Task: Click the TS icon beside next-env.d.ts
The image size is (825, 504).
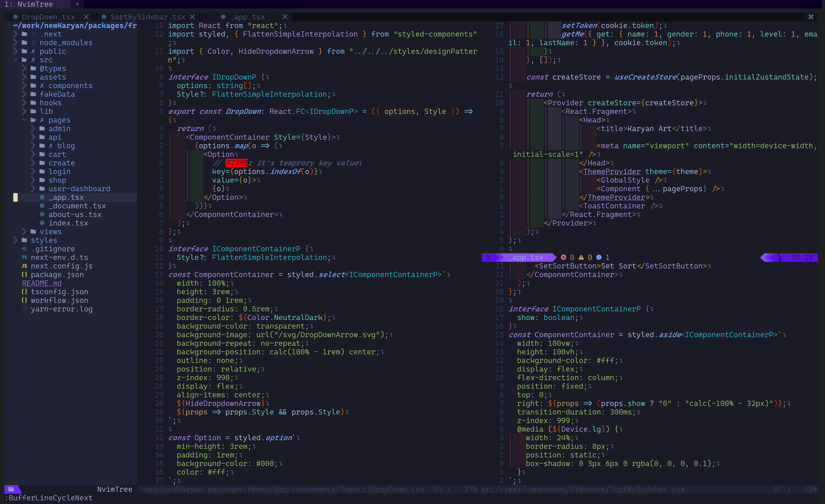Action: click(x=24, y=257)
